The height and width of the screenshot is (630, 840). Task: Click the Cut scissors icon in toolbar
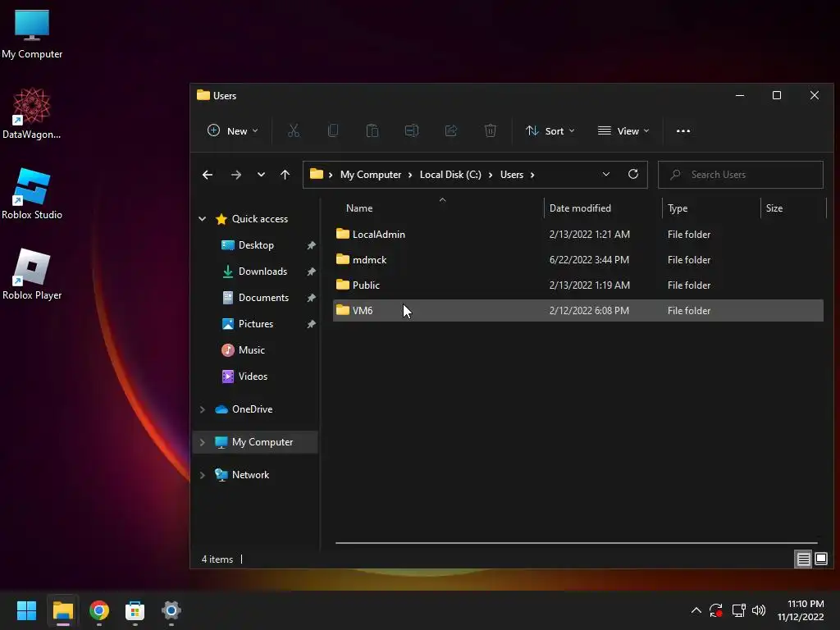pyautogui.click(x=294, y=130)
